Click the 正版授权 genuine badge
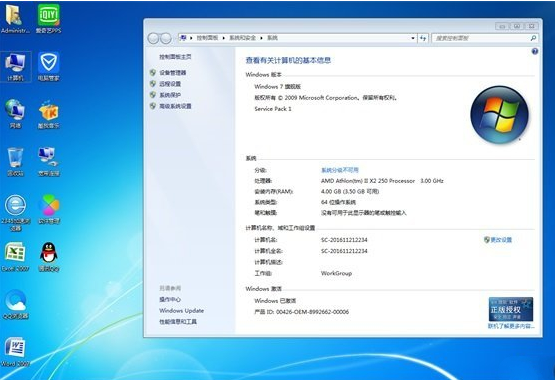The height and width of the screenshot is (380, 555). pos(511,309)
